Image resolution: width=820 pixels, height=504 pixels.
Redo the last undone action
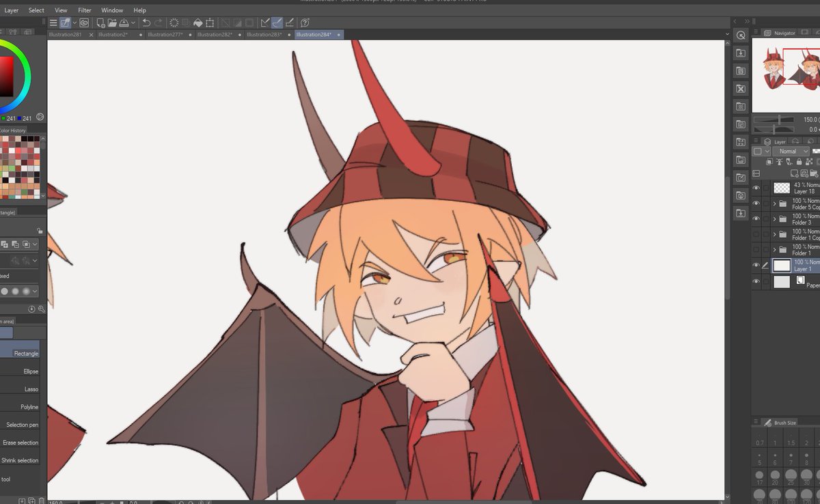159,23
